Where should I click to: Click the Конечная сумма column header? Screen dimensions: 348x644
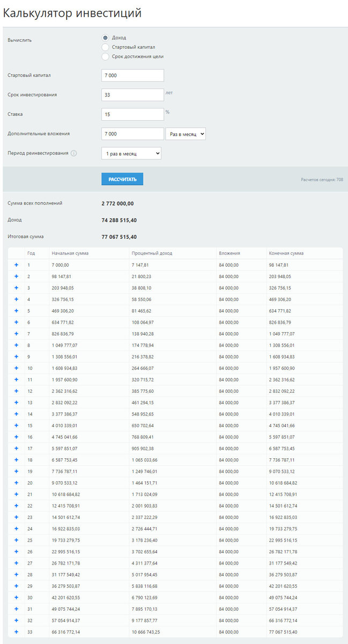[x=286, y=253]
